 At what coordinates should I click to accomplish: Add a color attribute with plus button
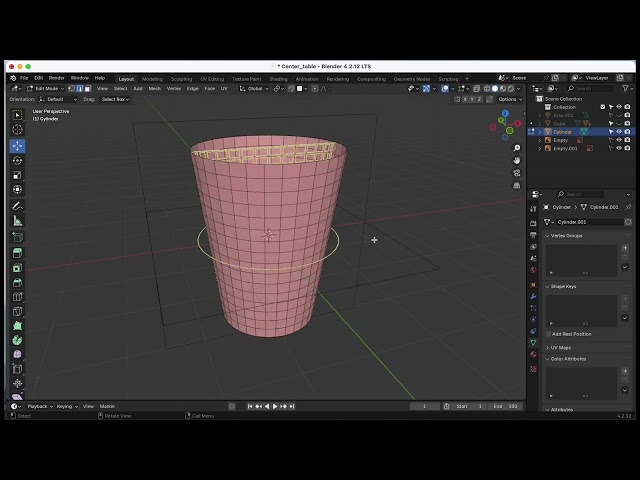tap(625, 371)
